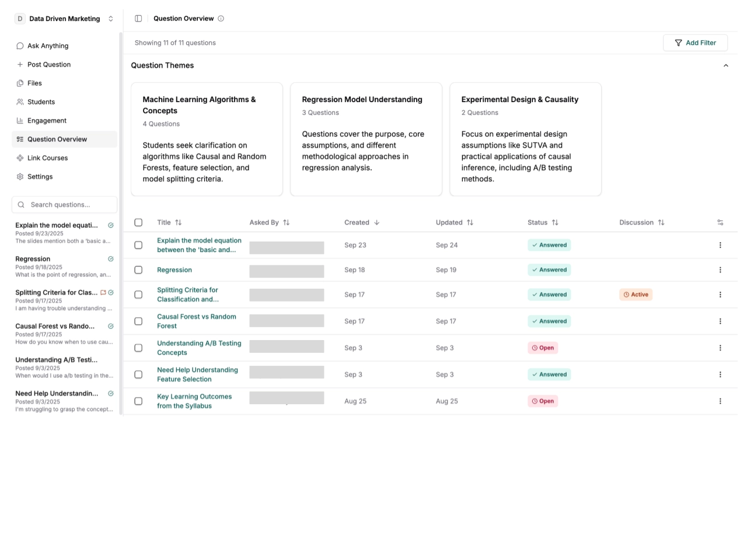Open row actions for Causal Forest question
747x560 pixels.
pyautogui.click(x=720, y=321)
